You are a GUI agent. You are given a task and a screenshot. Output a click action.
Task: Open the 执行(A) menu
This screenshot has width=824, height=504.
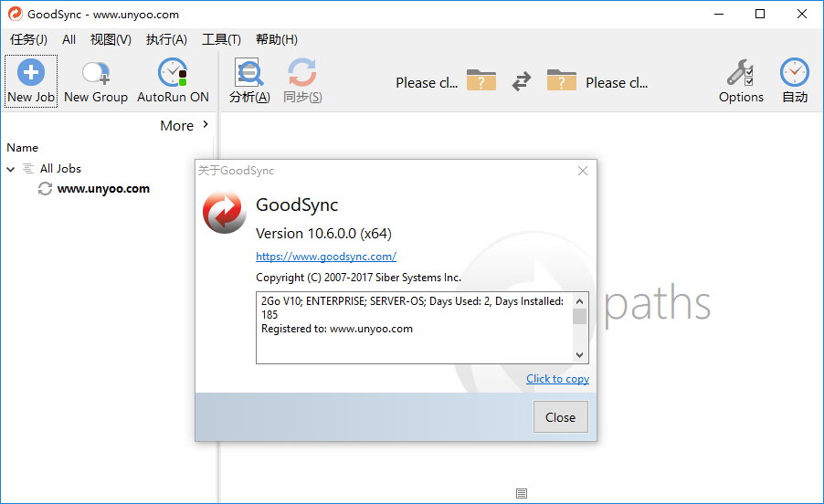(166, 39)
